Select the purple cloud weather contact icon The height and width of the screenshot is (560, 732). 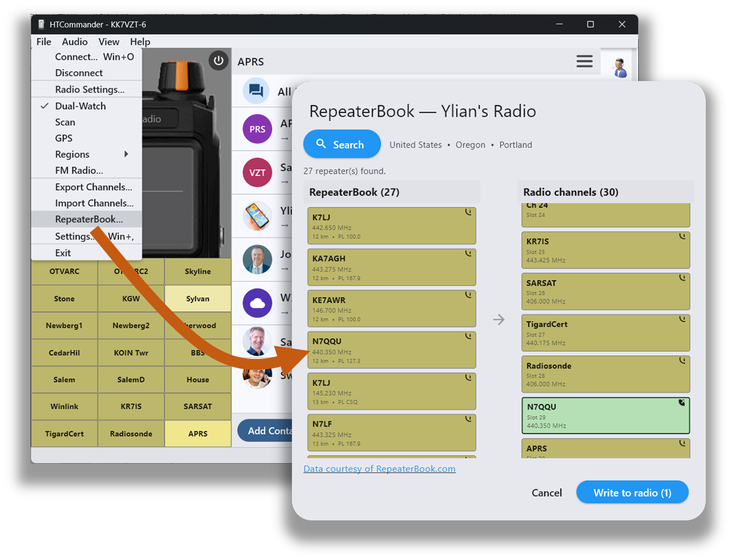click(257, 303)
